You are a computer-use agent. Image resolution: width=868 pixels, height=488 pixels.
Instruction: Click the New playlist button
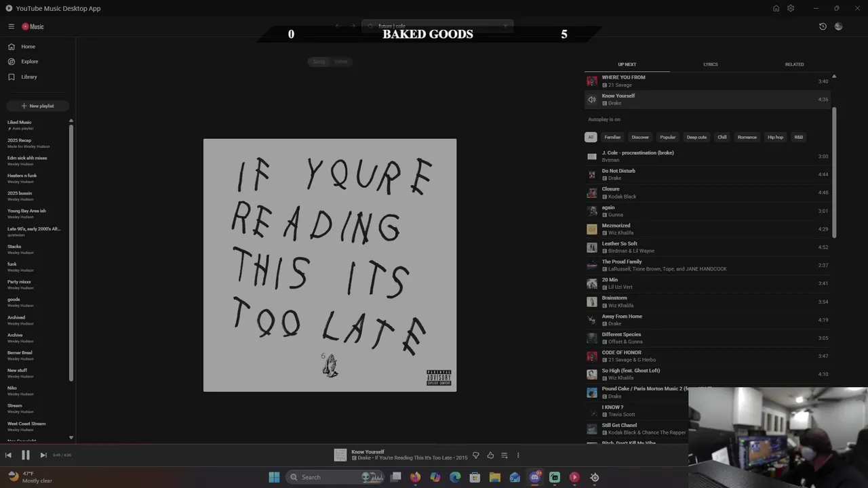tap(37, 106)
